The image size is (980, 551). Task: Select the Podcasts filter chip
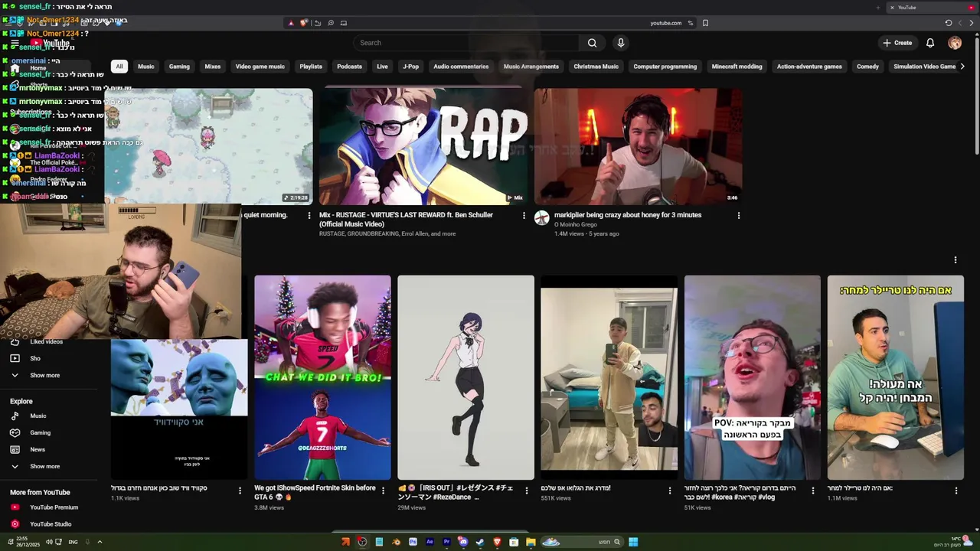(349, 67)
